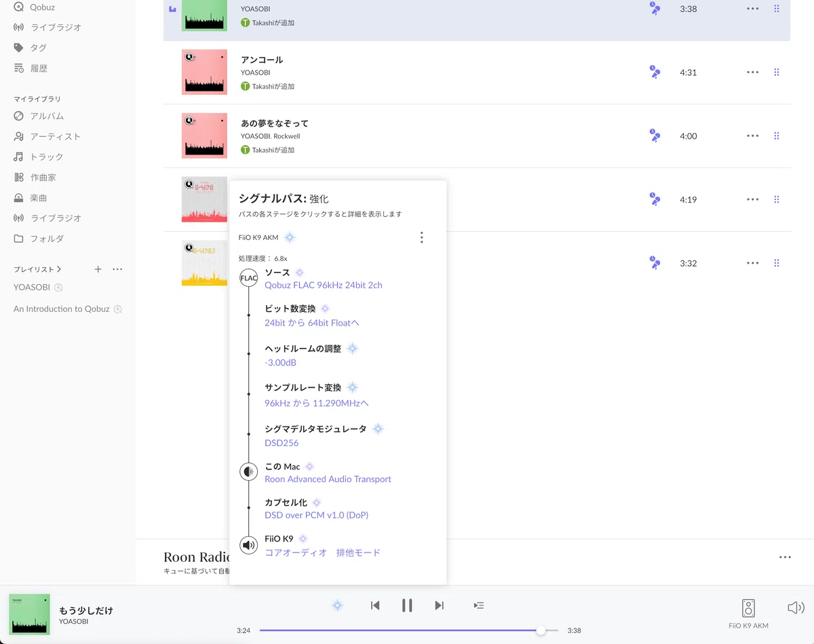Skip to the previous track

point(375,605)
